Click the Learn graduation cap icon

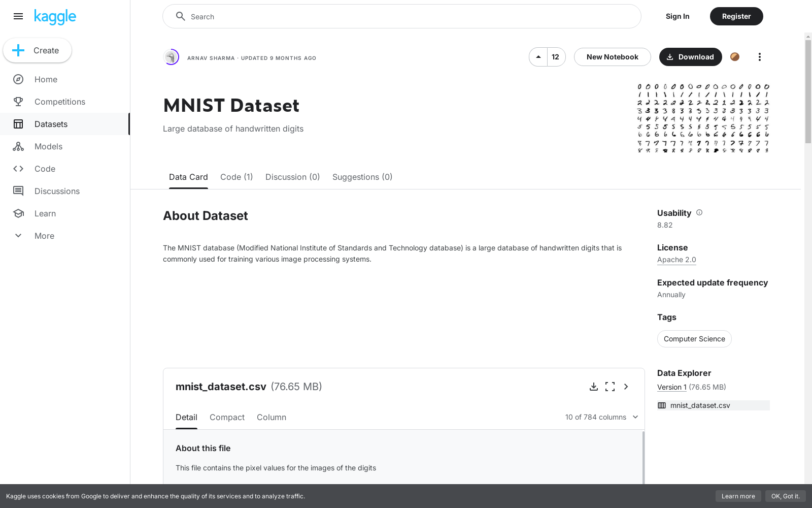[x=18, y=213]
